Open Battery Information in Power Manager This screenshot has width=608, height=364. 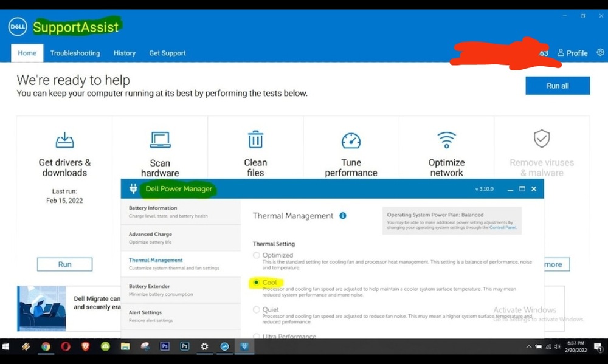[181, 211]
